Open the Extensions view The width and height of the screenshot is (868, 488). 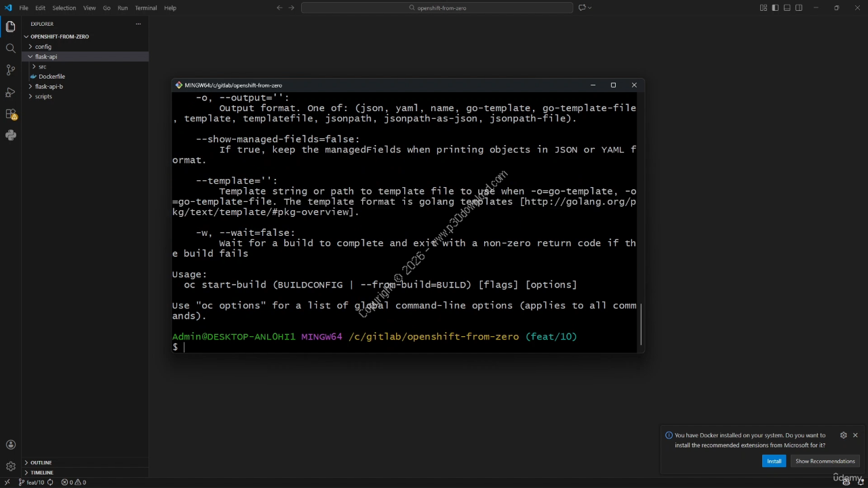10,114
